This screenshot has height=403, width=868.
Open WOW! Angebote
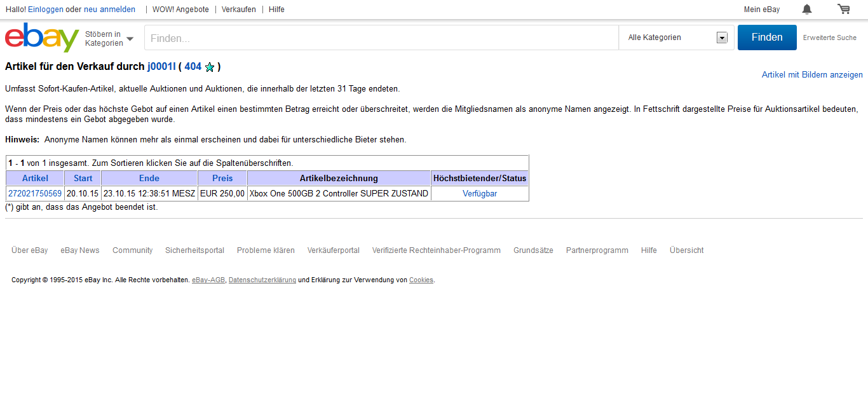[x=180, y=10]
